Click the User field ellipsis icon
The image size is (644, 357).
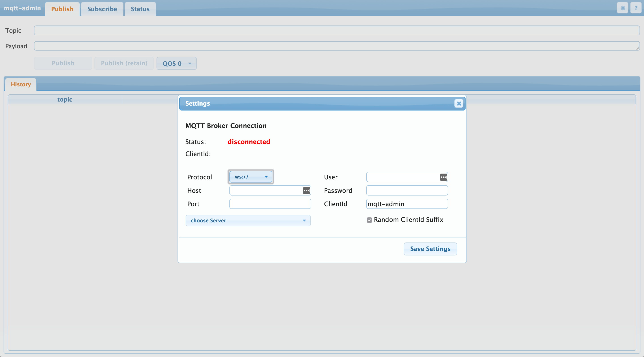click(x=443, y=177)
